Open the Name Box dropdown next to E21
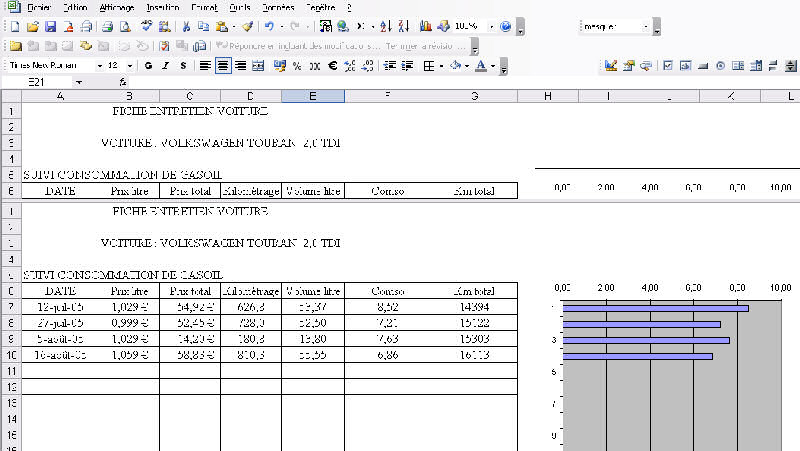The height and width of the screenshot is (451, 800). (x=79, y=82)
